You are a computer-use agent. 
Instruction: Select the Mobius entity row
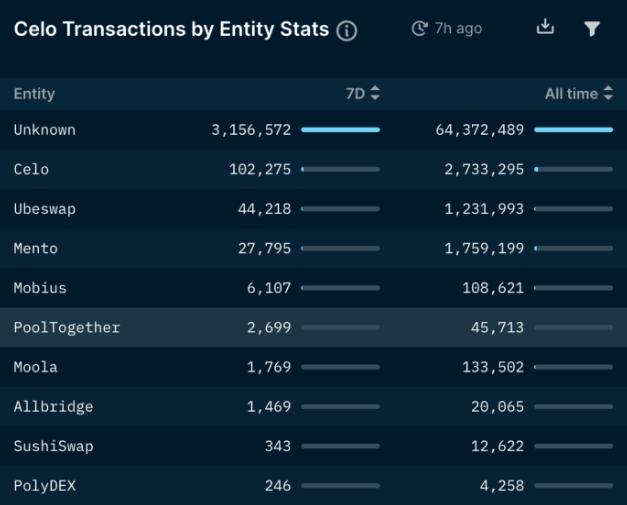314,288
